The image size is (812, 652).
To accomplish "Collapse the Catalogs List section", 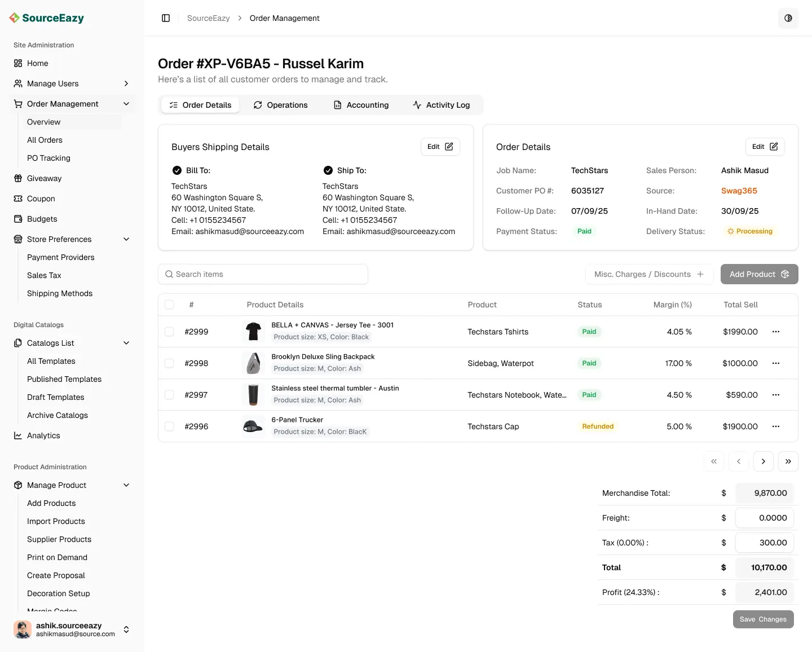I will click(72, 343).
